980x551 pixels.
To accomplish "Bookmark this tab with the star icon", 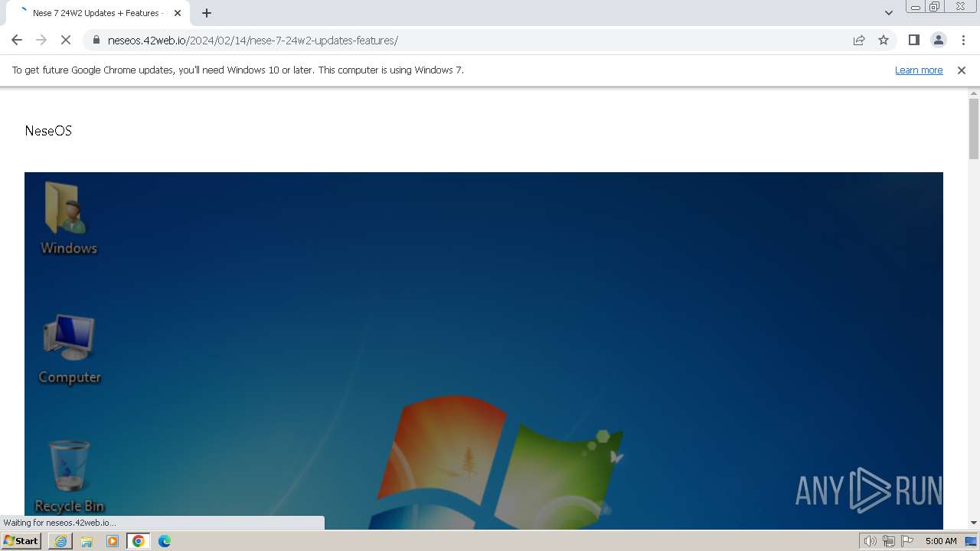I will click(884, 40).
